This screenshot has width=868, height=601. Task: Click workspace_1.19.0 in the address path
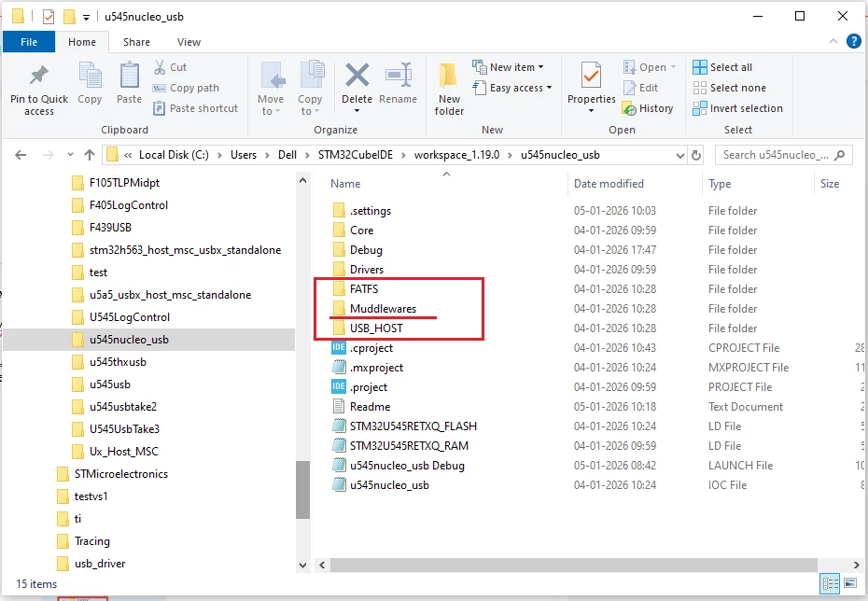[456, 155]
